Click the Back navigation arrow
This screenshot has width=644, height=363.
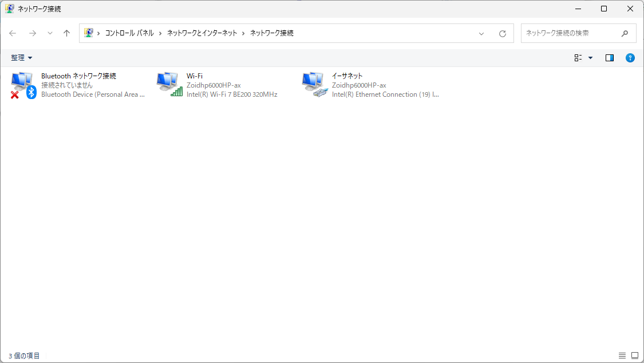click(x=13, y=33)
